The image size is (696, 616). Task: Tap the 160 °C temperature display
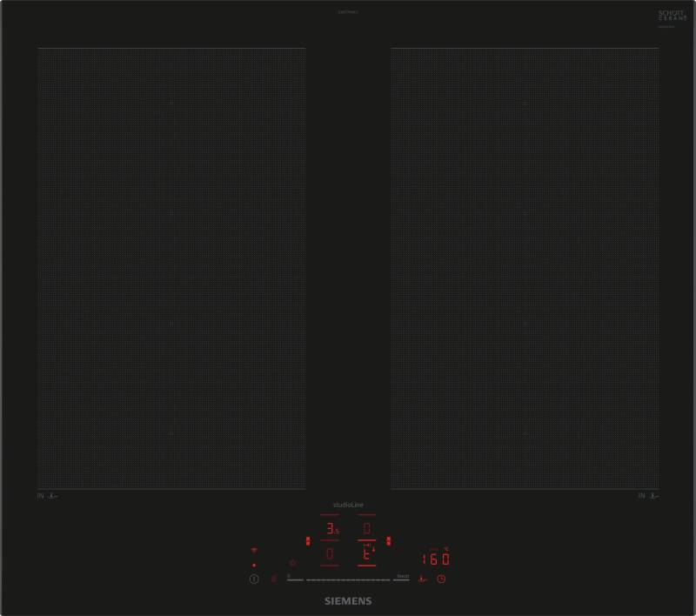436,559
